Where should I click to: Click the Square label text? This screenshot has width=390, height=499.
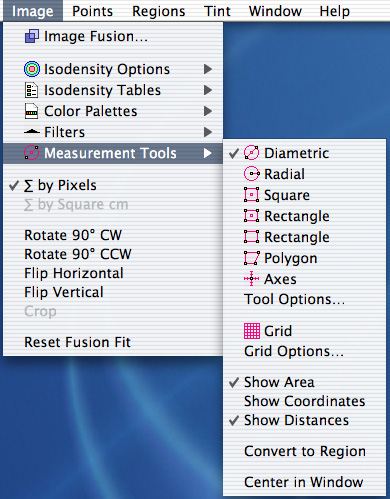pyautogui.click(x=287, y=196)
